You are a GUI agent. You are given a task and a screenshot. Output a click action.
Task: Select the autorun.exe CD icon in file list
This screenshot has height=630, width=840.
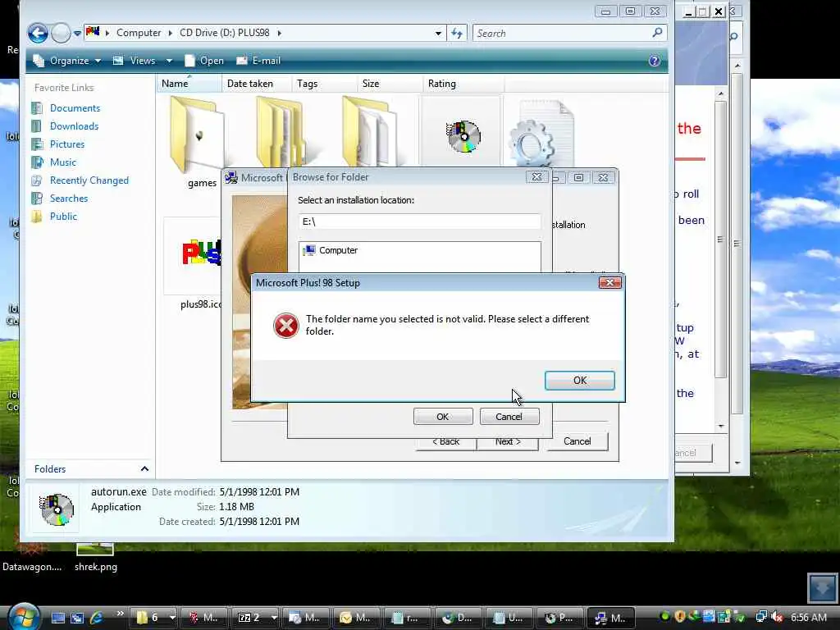463,136
